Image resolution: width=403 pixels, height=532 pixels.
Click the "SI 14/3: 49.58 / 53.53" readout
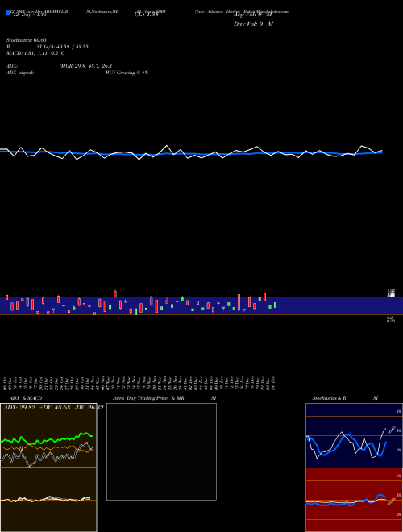(x=62, y=47)
